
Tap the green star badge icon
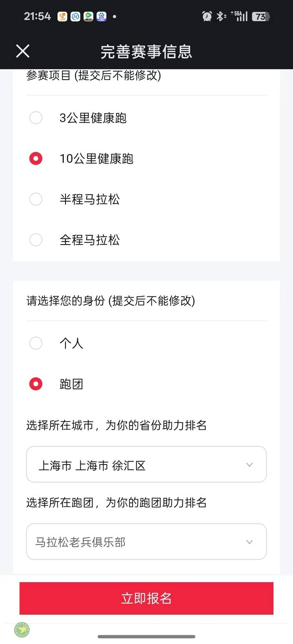[22, 629]
